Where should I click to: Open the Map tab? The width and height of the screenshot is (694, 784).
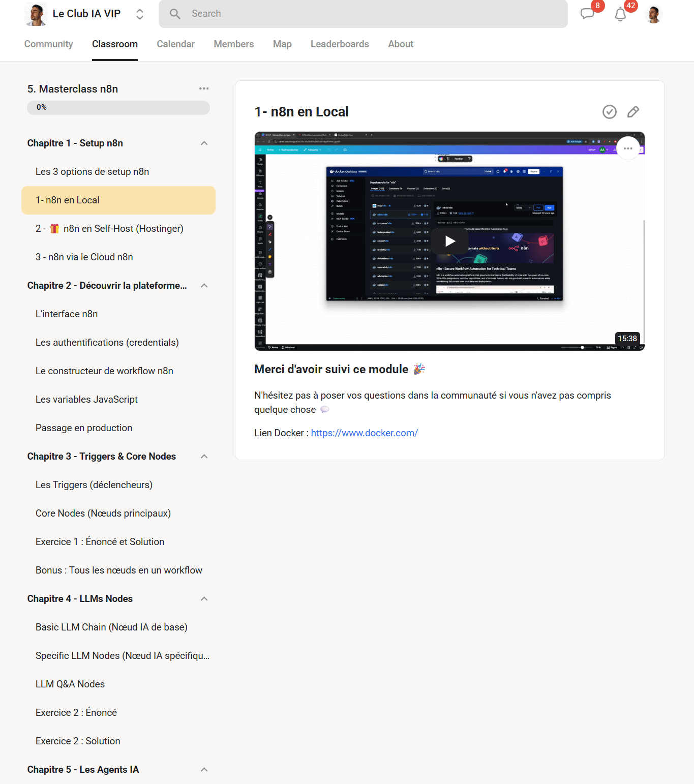coord(282,44)
